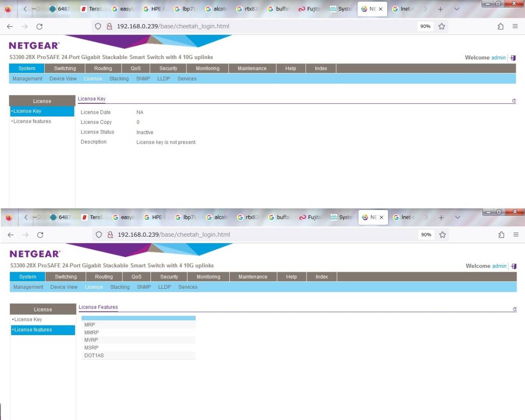Open Firefox hamburger menu in License Key window
This screenshot has height=420, width=525.
coord(515,26)
